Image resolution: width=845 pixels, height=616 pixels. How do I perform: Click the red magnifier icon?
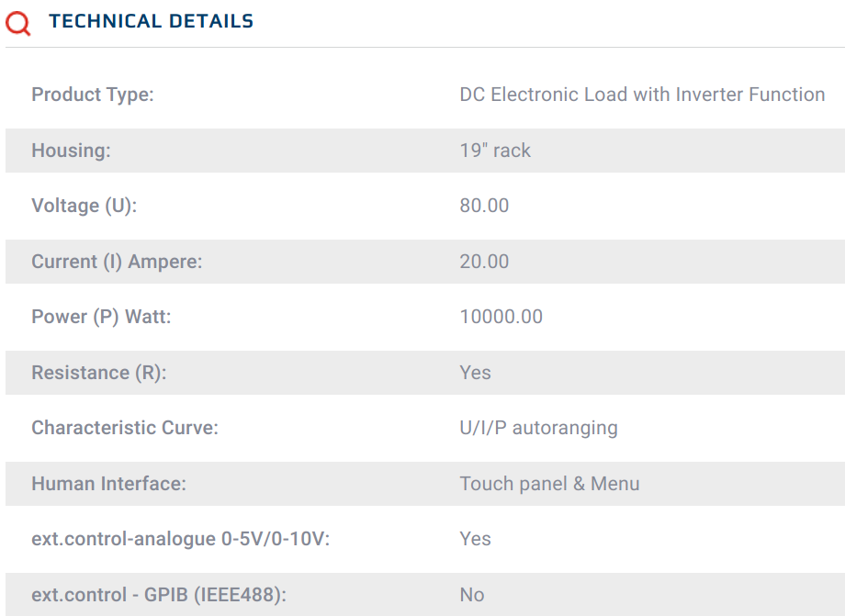[x=17, y=23]
